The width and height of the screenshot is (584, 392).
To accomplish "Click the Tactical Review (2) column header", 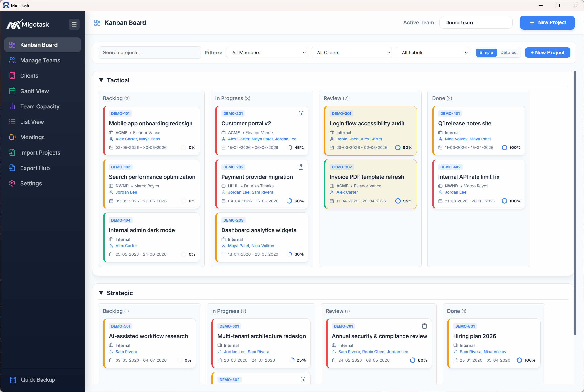I will tap(336, 98).
